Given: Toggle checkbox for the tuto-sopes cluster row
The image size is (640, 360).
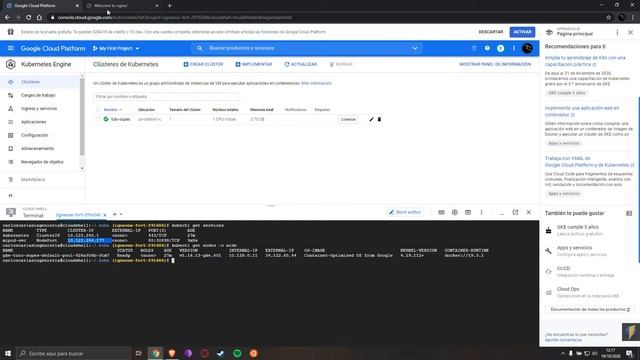Looking at the screenshot, I should click(x=98, y=119).
